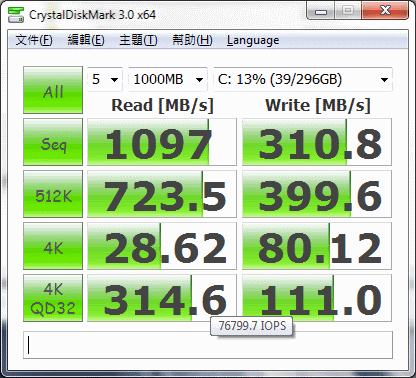Open the Language menu
This screenshot has width=416, height=378.
point(253,40)
